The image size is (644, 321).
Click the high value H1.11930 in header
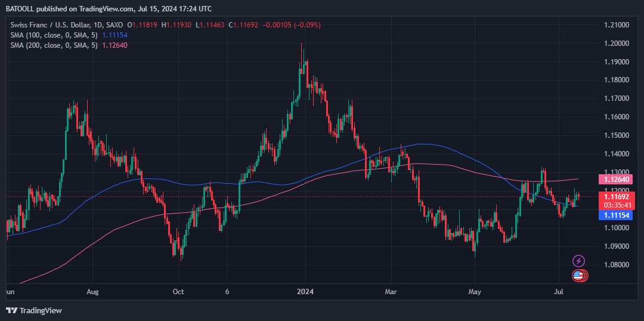pyautogui.click(x=177, y=25)
